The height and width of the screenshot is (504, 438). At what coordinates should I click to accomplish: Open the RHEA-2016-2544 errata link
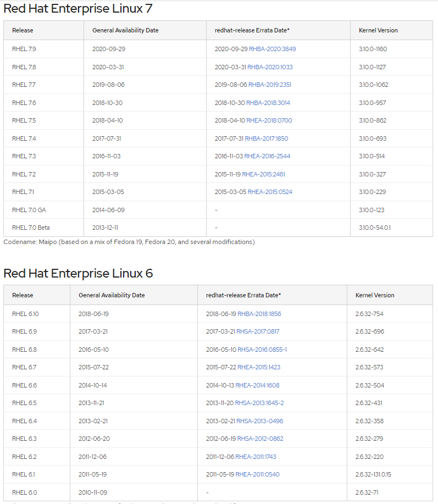tap(267, 156)
